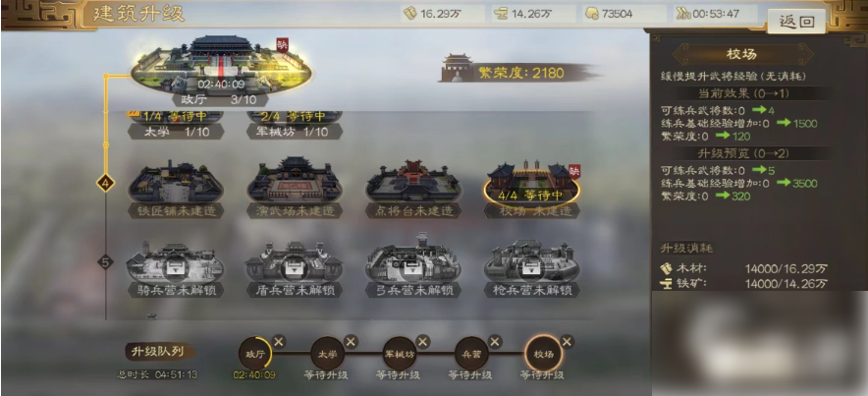The image size is (868, 396).
Task: Click the locked 弓兵营 archer camp
Action: 413,266
